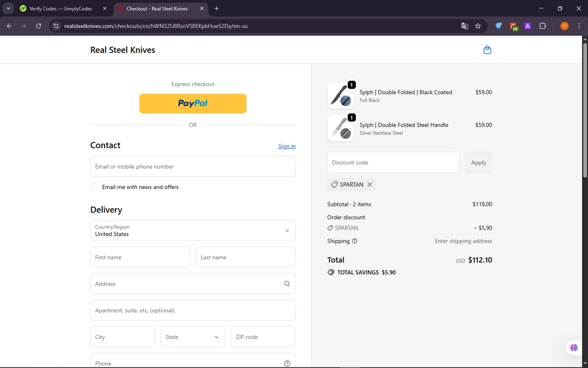Screen dimensions: 588x368
Task: Click the translate page icon
Action: 465,26
